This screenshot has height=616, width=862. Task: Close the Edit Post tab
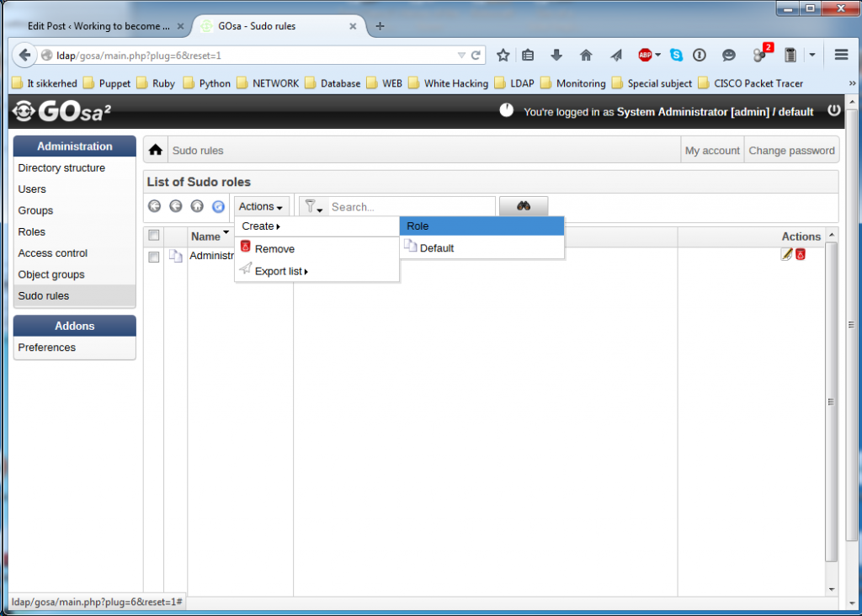click(x=180, y=26)
